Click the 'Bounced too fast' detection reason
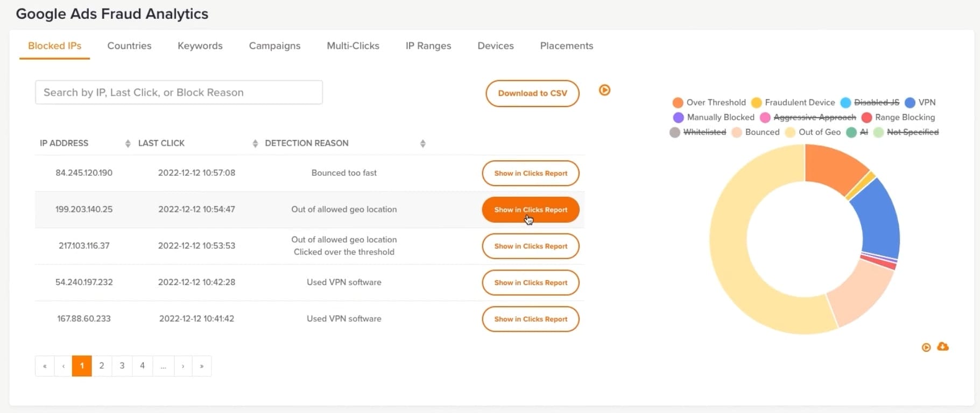The height and width of the screenshot is (413, 980). 344,173
